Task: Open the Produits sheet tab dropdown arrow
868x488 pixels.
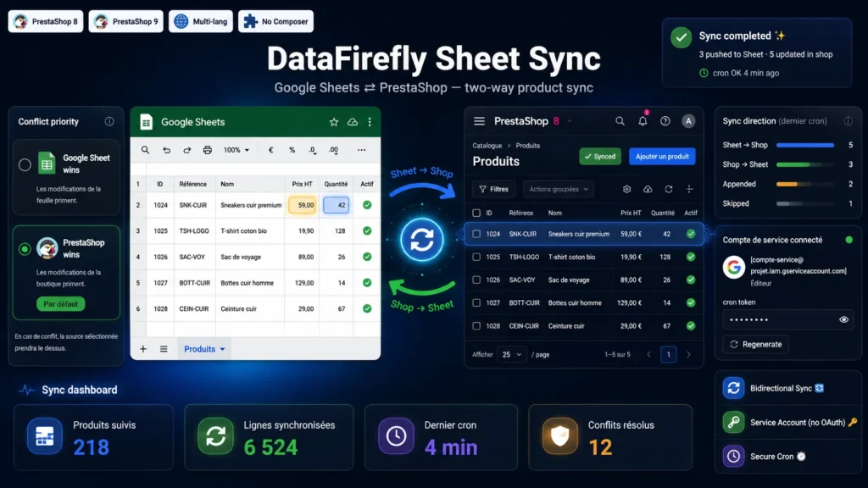Action: pyautogui.click(x=223, y=349)
